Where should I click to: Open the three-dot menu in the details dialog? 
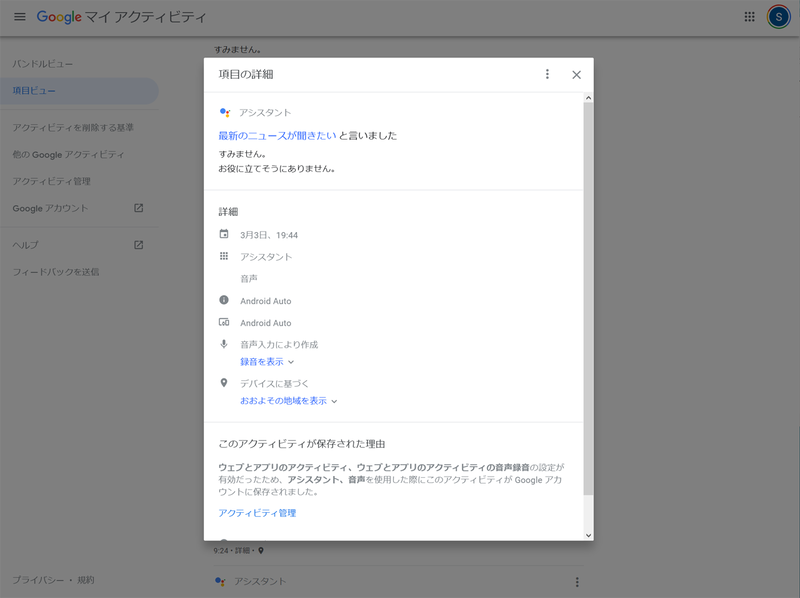(x=547, y=74)
